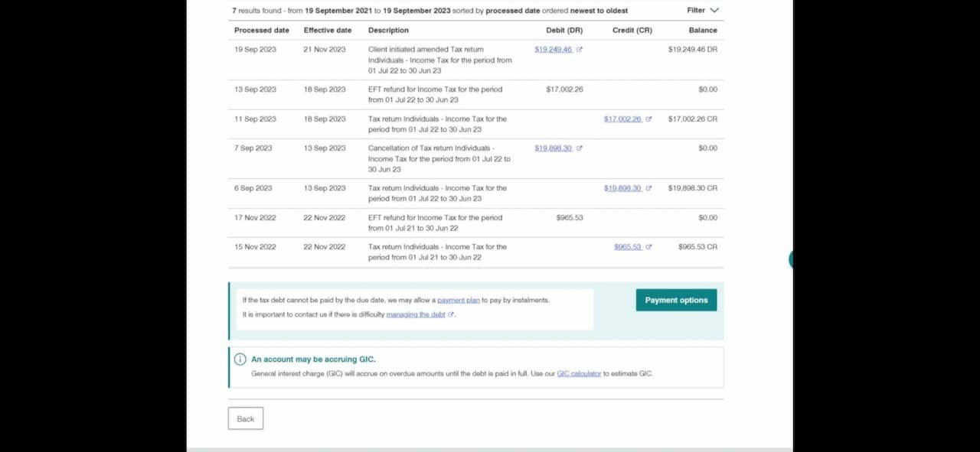The width and height of the screenshot is (980, 452).
Task: Click the chevron arrow next to Filter
Action: click(714, 11)
